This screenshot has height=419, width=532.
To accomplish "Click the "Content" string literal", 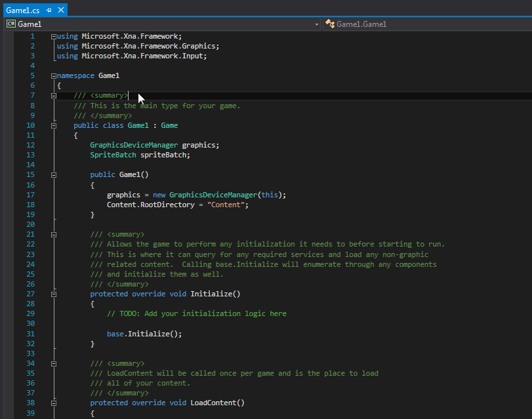I will point(228,205).
